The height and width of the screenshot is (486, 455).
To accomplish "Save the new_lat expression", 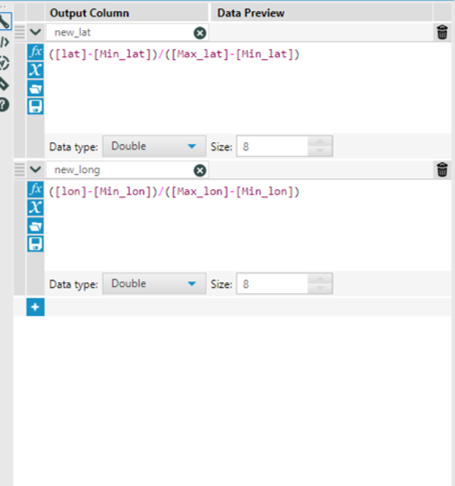I will pyautogui.click(x=35, y=106).
